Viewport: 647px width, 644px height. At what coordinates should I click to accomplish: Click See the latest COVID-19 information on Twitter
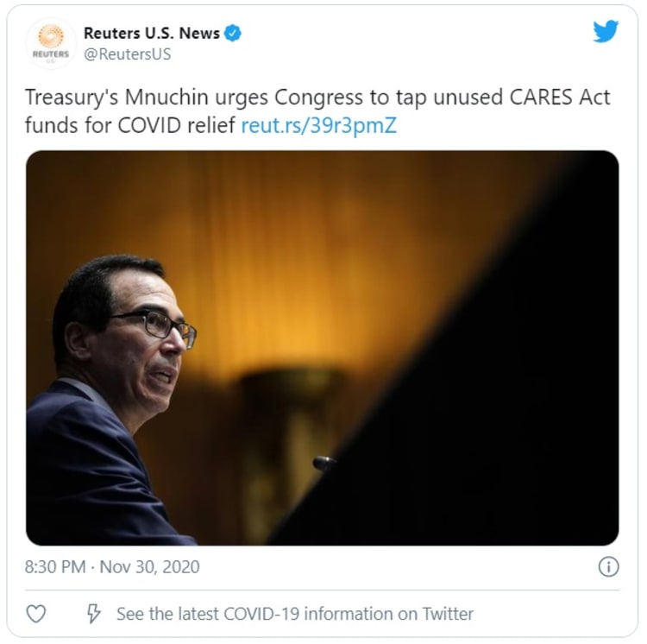(295, 614)
